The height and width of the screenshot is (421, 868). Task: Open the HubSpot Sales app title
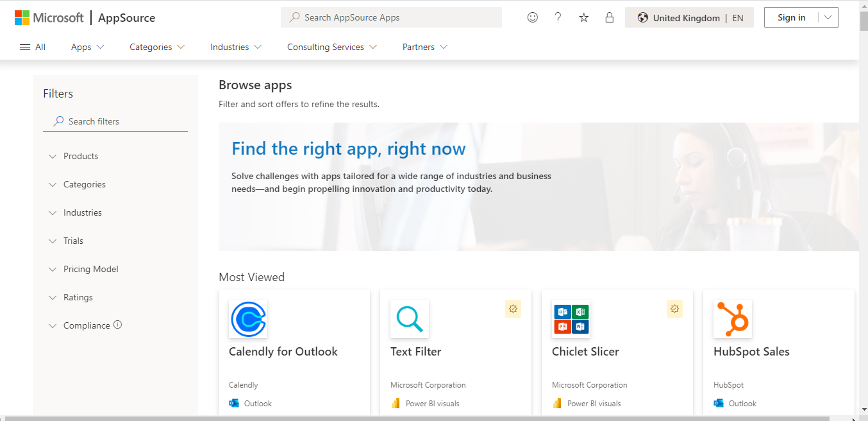point(751,351)
